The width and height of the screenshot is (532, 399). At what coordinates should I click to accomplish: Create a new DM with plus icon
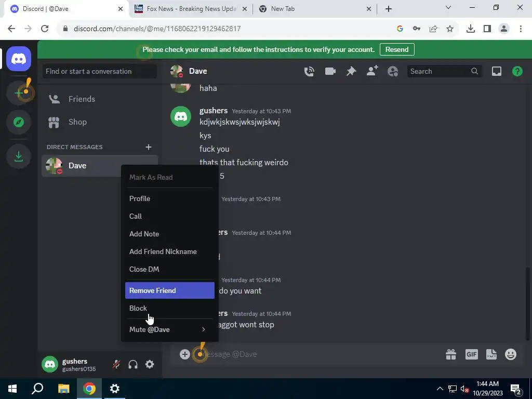tap(148, 147)
